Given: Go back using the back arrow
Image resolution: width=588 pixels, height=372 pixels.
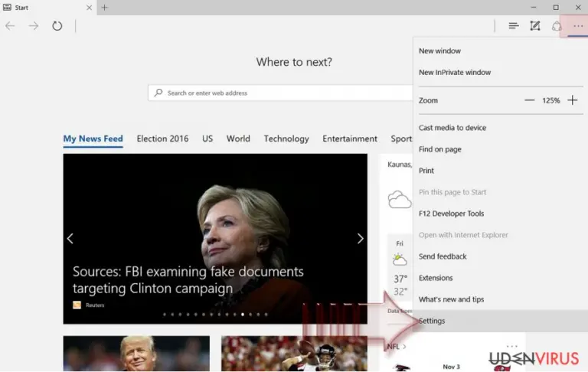Looking at the screenshot, I should pyautogui.click(x=10, y=26).
